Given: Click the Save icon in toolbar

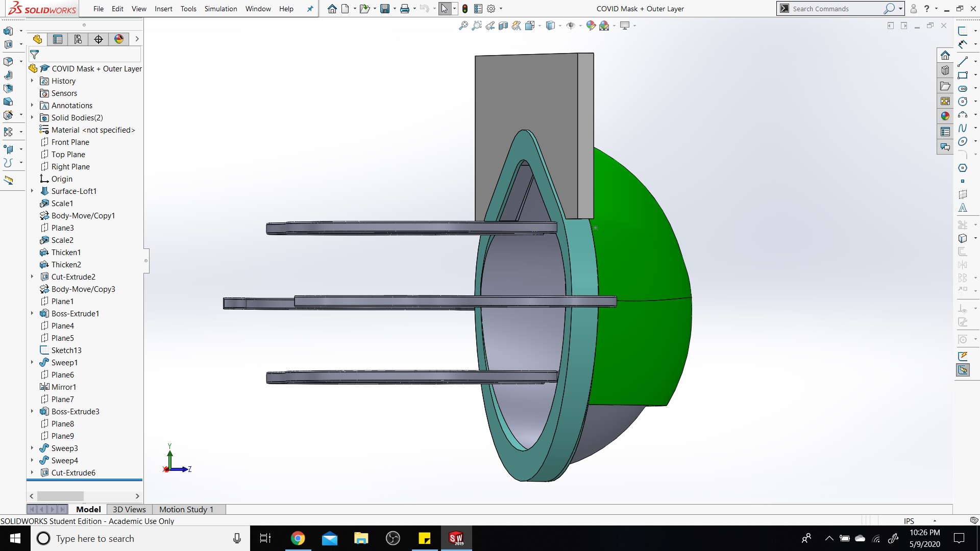Looking at the screenshot, I should click(x=385, y=9).
